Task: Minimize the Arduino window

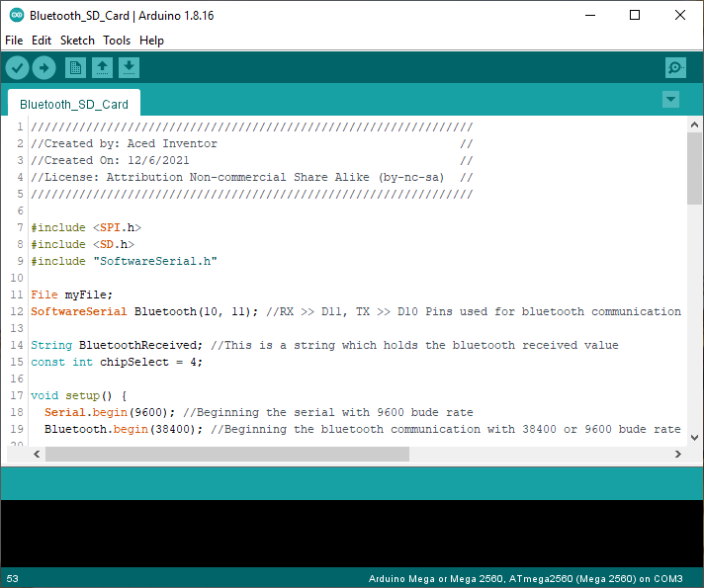Action: click(590, 15)
